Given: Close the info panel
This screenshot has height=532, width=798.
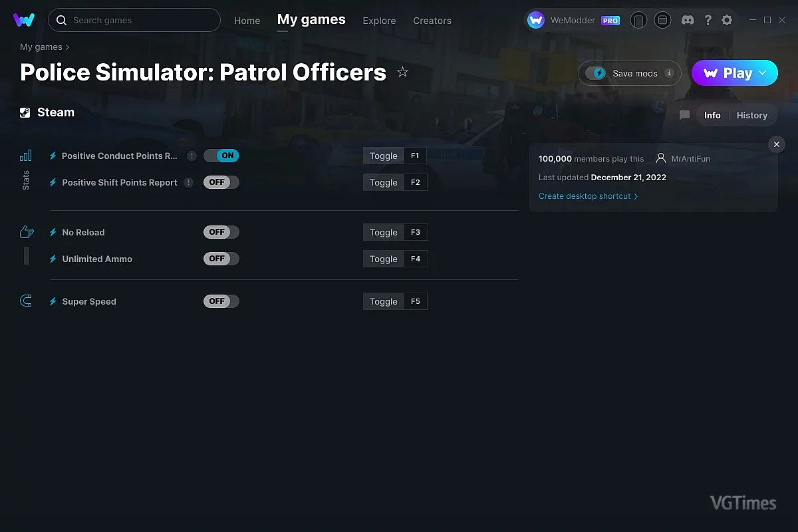Looking at the screenshot, I should click(x=777, y=144).
